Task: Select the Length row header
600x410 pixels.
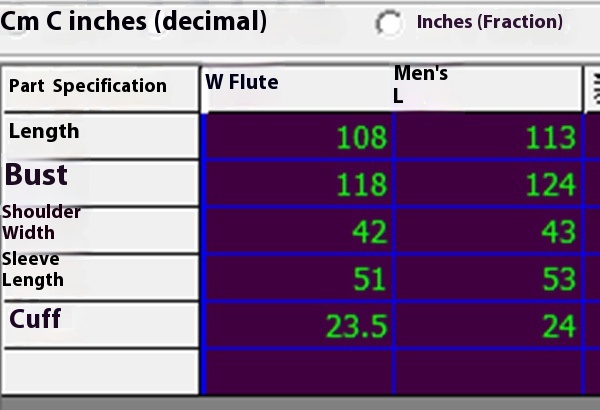Action: click(x=100, y=136)
